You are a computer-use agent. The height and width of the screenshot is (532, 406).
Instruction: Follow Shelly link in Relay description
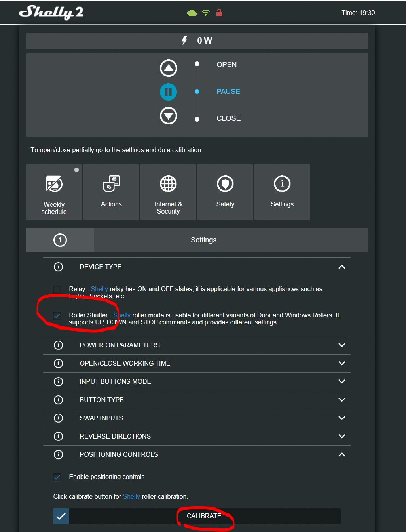point(99,289)
